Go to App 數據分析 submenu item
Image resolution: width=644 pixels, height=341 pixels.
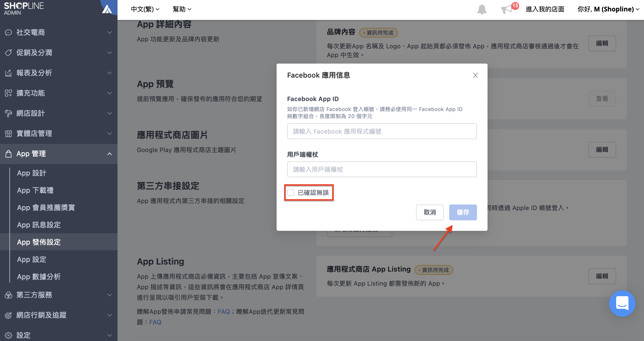click(x=39, y=277)
